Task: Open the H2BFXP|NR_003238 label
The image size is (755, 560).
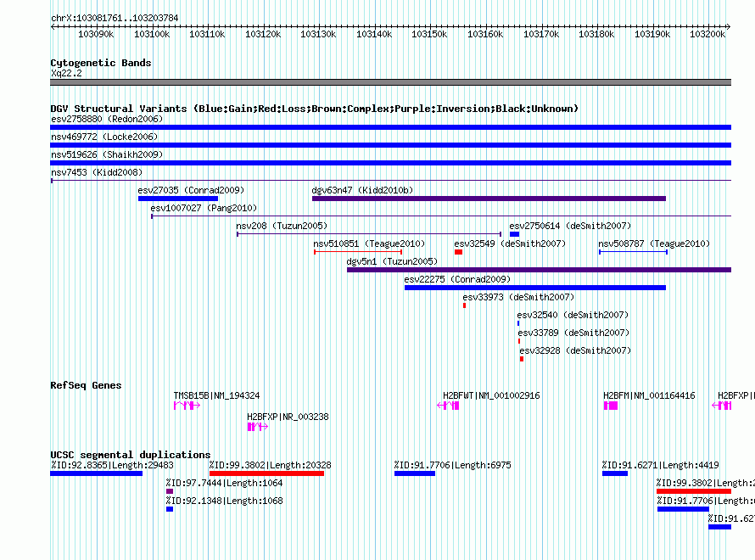Action: point(288,417)
